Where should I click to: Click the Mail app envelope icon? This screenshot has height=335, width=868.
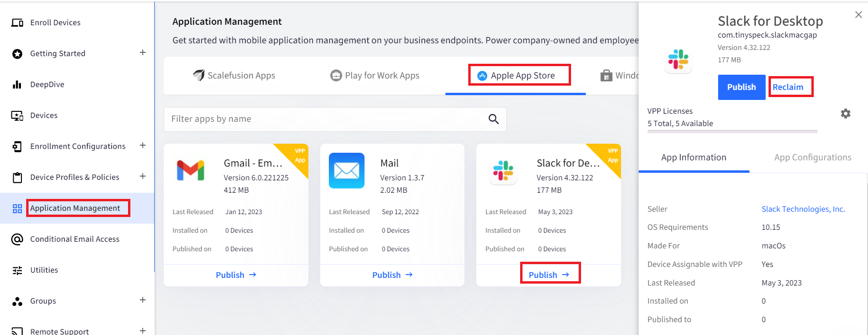coord(346,170)
